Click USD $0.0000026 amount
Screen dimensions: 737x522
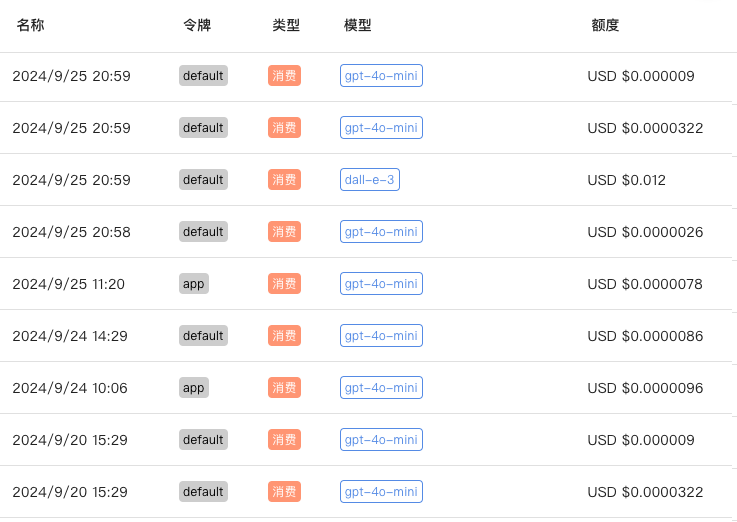[645, 232]
